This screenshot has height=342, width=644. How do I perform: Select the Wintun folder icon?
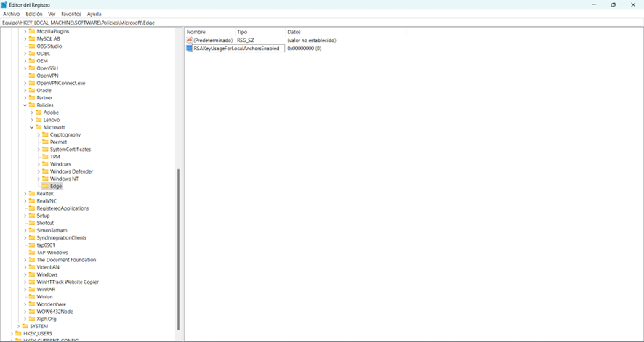(32, 296)
